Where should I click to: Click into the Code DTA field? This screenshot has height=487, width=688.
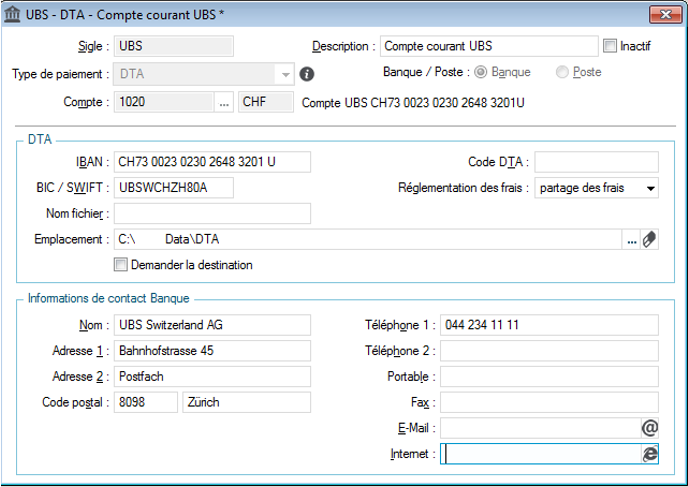[x=596, y=162]
